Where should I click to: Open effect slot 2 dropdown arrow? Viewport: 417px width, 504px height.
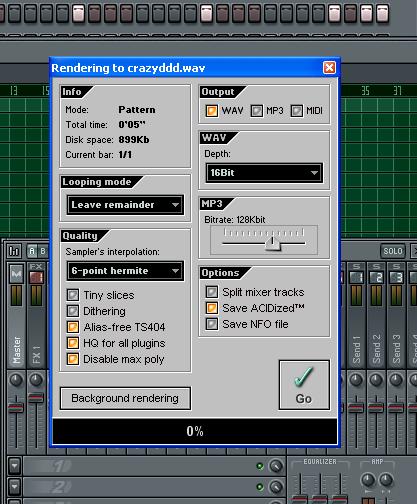coord(14,487)
